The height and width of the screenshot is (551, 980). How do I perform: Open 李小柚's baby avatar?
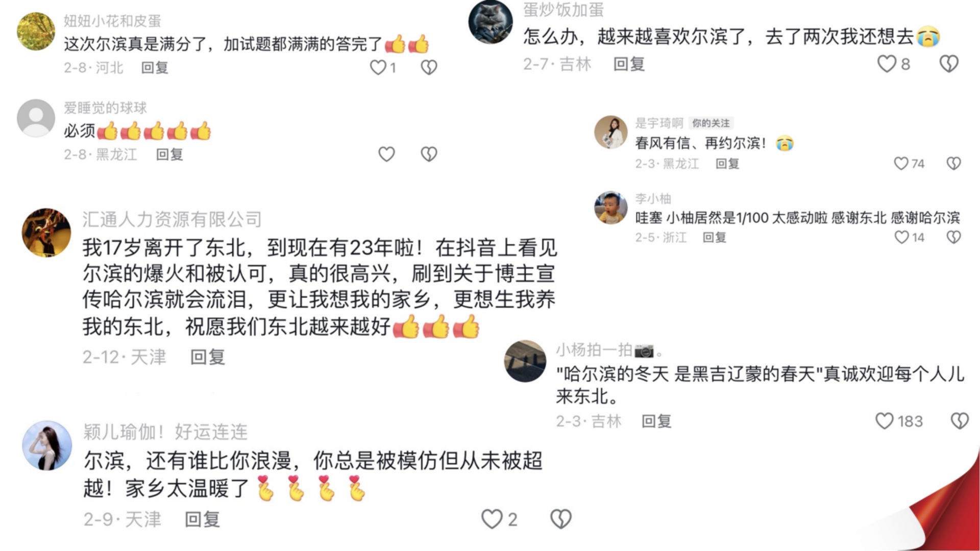tap(611, 208)
